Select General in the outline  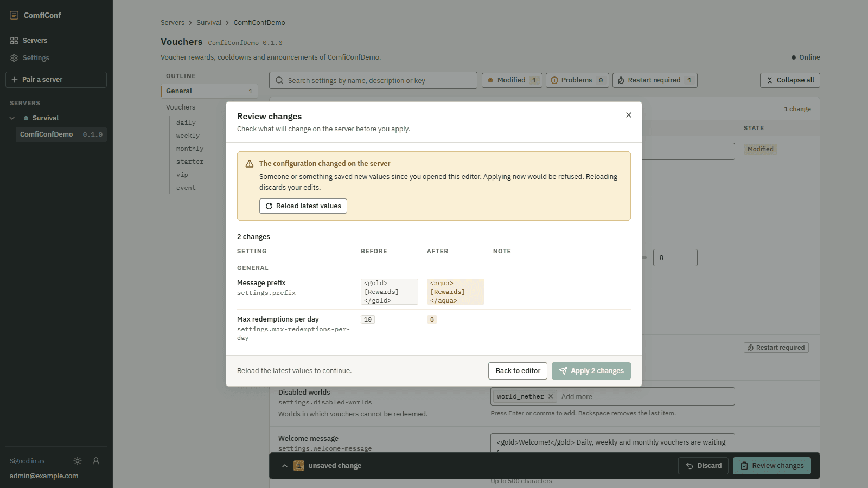click(x=209, y=91)
